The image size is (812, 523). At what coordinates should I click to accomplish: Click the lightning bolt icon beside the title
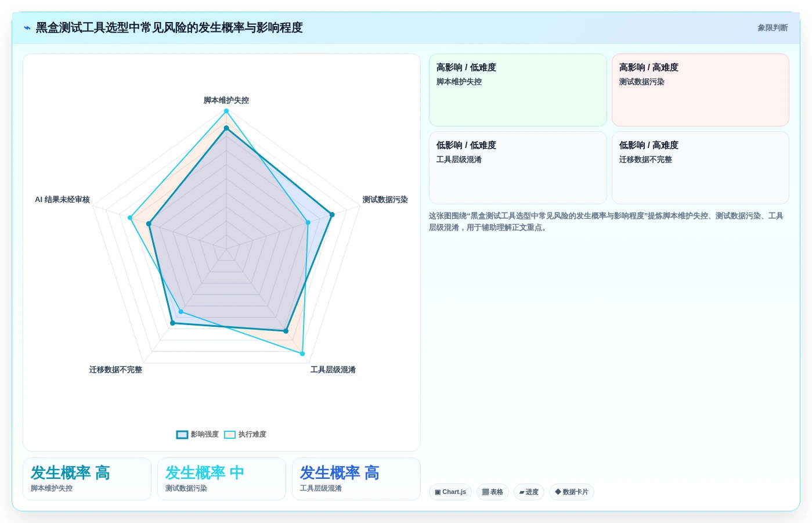click(27, 28)
